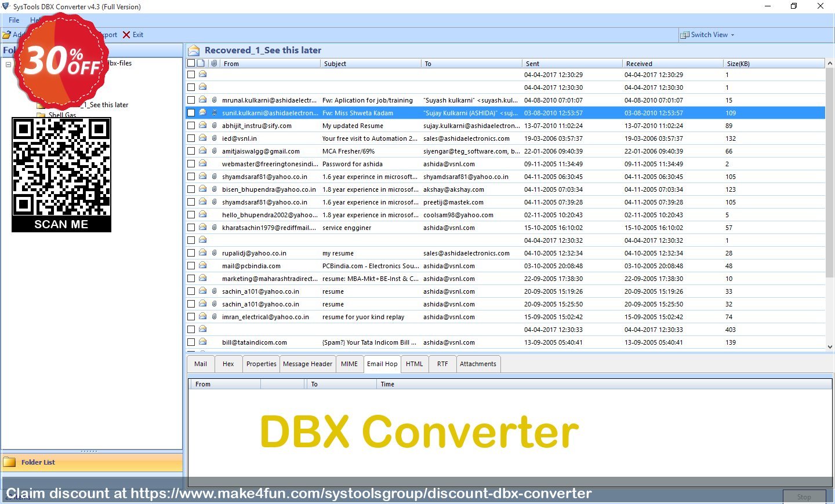Click the attachment column header icon
835x504 pixels.
pyautogui.click(x=214, y=63)
